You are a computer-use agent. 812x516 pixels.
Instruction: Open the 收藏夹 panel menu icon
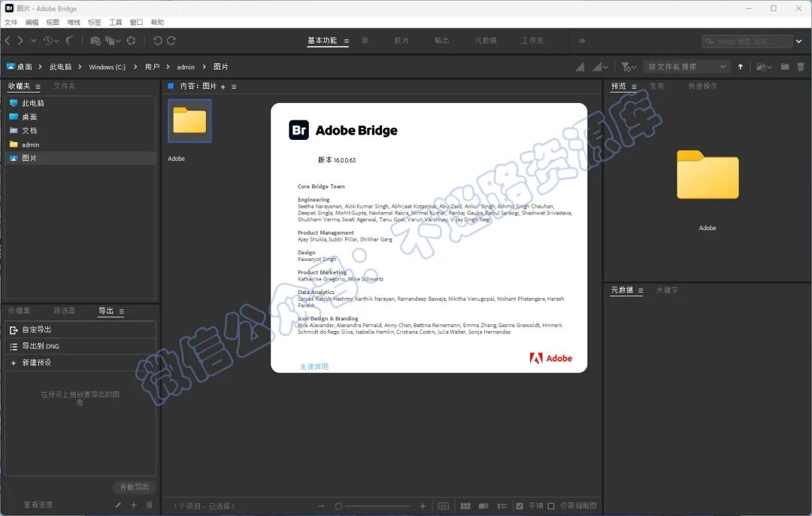(x=38, y=87)
